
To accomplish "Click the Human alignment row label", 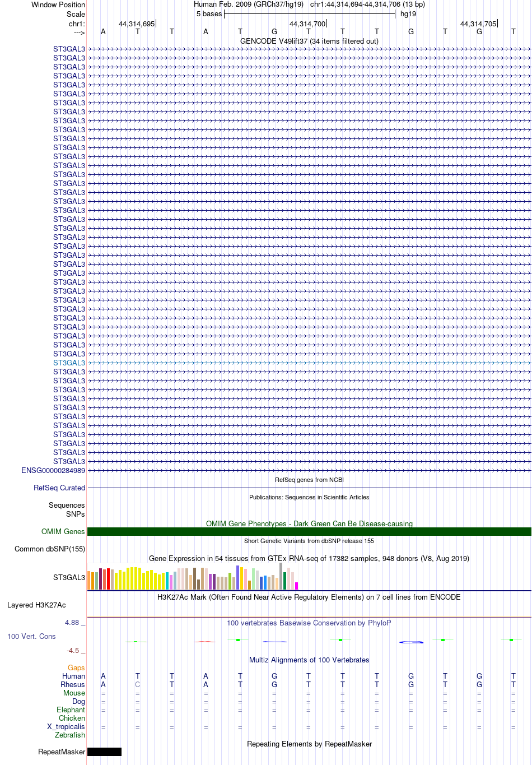I will [x=73, y=676].
